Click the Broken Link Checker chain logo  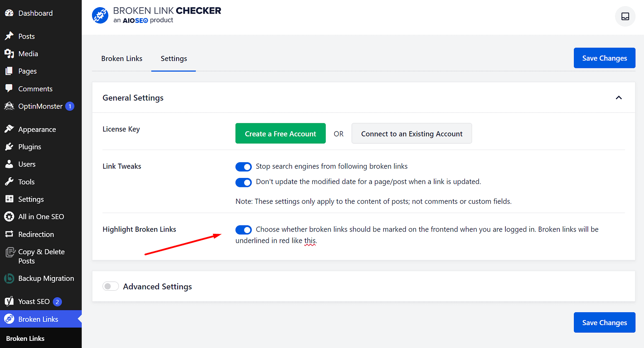pyautogui.click(x=100, y=15)
